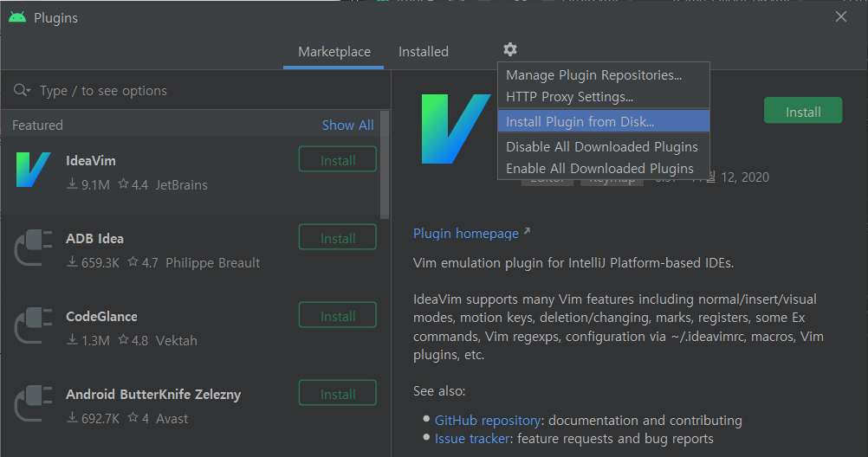Install Android ButterKnife Zelezny plugin
Screen dimensions: 868x457
click(x=338, y=394)
